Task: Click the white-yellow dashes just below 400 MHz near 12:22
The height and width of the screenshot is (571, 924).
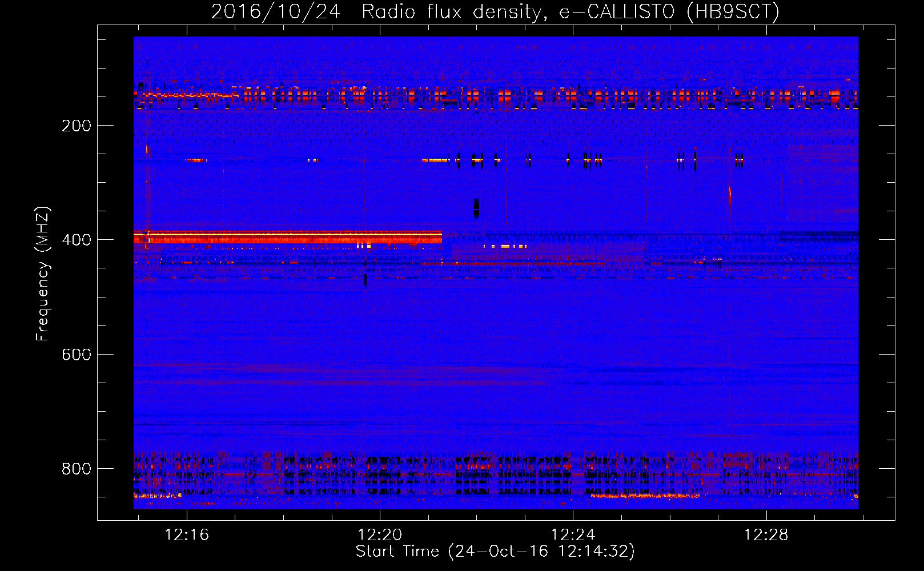Action: pyautogui.click(x=505, y=246)
